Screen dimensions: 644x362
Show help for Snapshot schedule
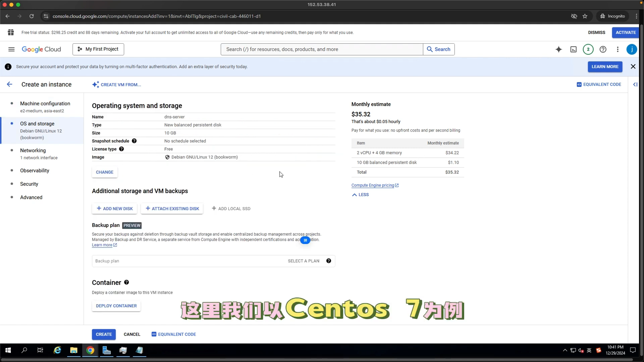click(x=134, y=141)
